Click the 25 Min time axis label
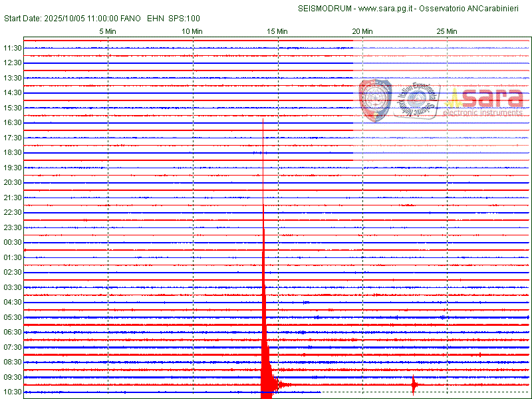The width and height of the screenshot is (532, 399). point(447,31)
